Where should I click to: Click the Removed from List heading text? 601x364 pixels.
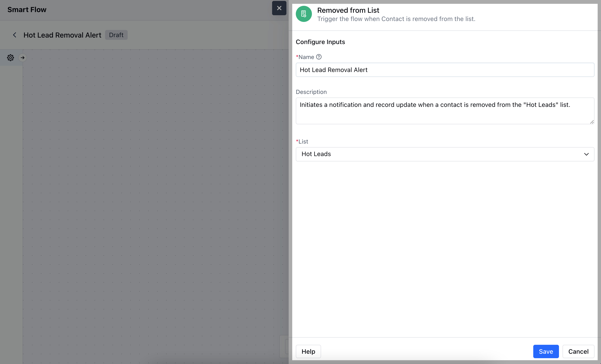348,10
